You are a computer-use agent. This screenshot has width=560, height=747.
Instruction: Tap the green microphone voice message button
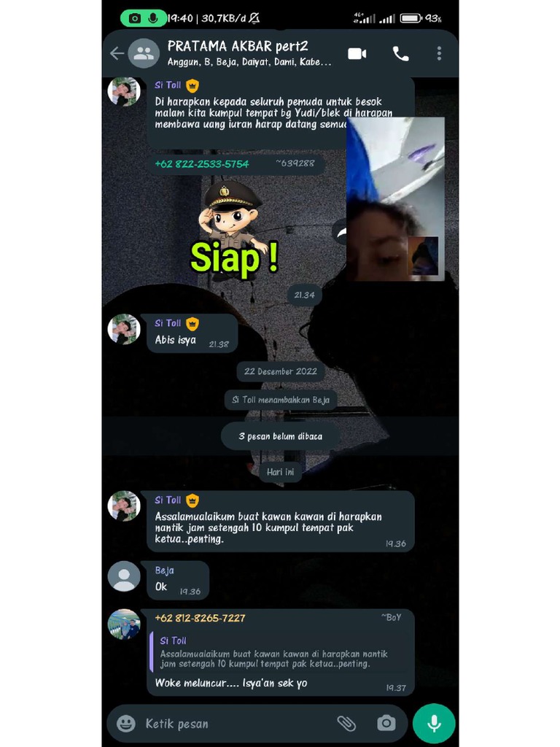pyautogui.click(x=434, y=723)
